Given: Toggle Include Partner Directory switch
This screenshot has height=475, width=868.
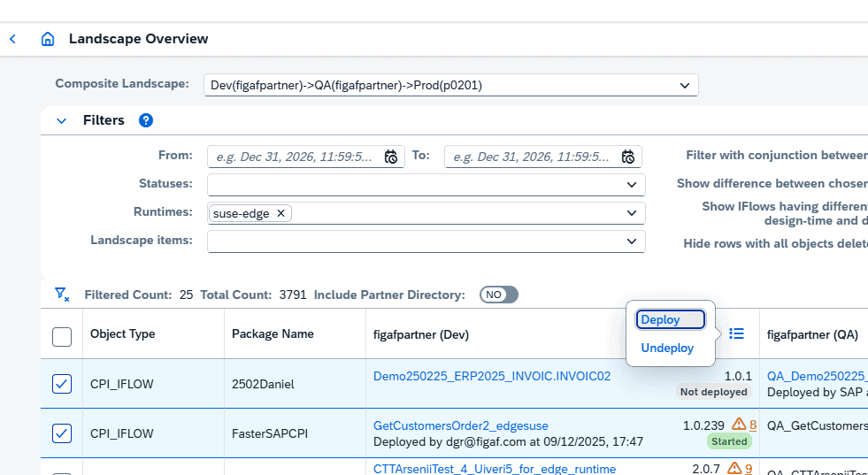Looking at the screenshot, I should pos(499,295).
